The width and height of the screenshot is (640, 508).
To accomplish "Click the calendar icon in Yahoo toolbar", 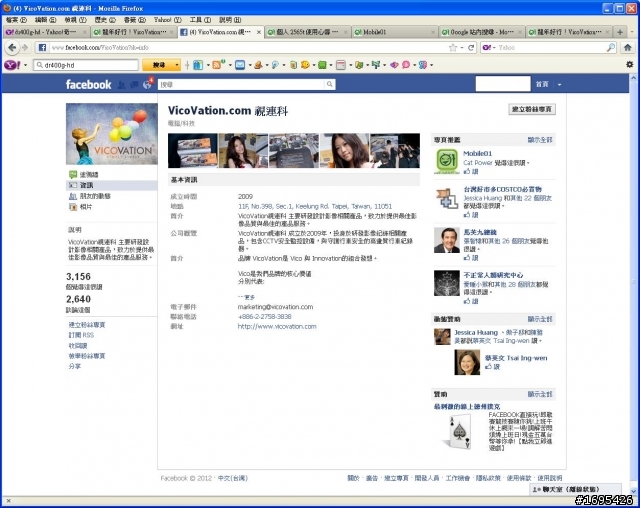I will click(341, 65).
